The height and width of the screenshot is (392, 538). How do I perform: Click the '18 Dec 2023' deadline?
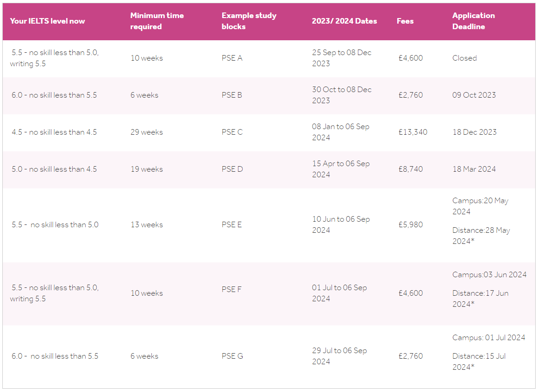475,132
